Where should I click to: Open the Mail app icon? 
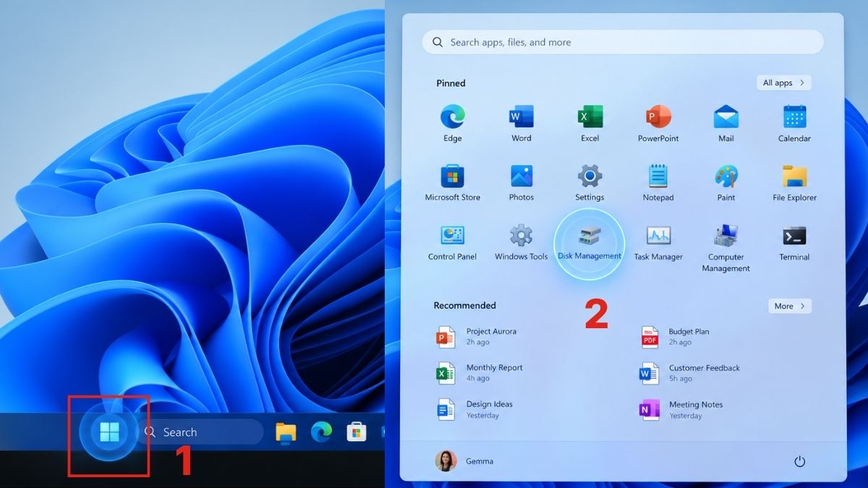[x=726, y=123]
